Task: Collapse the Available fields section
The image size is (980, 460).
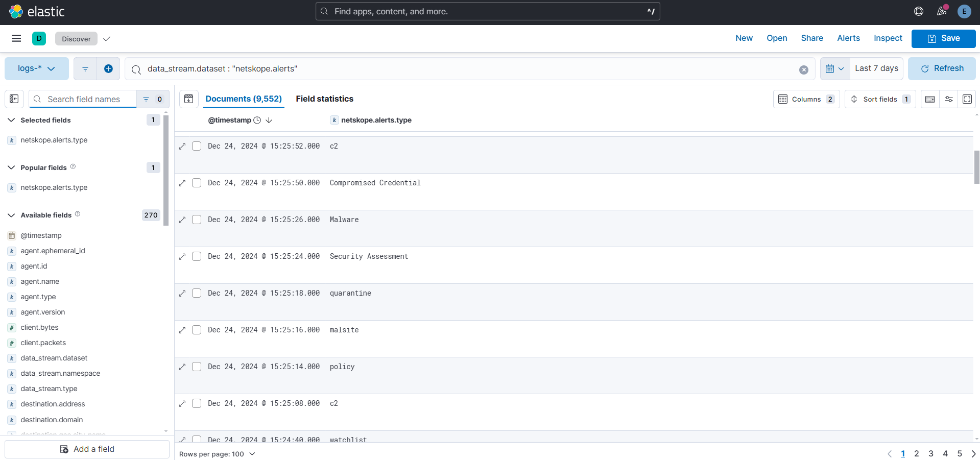Action: pyautogui.click(x=11, y=215)
